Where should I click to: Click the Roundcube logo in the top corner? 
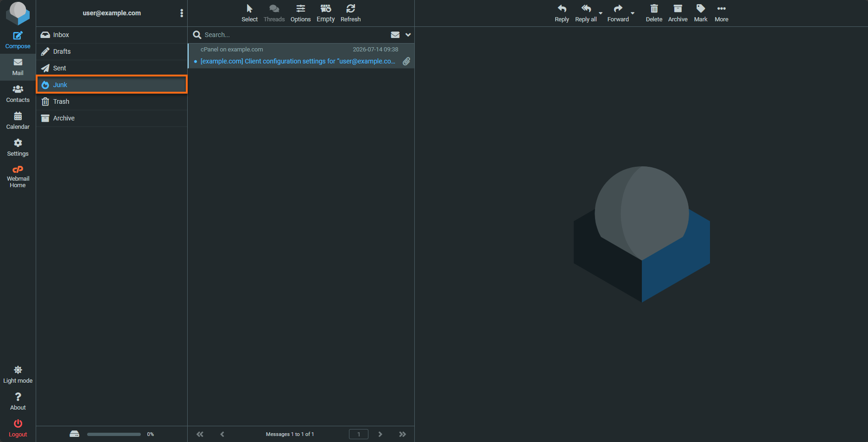18,13
